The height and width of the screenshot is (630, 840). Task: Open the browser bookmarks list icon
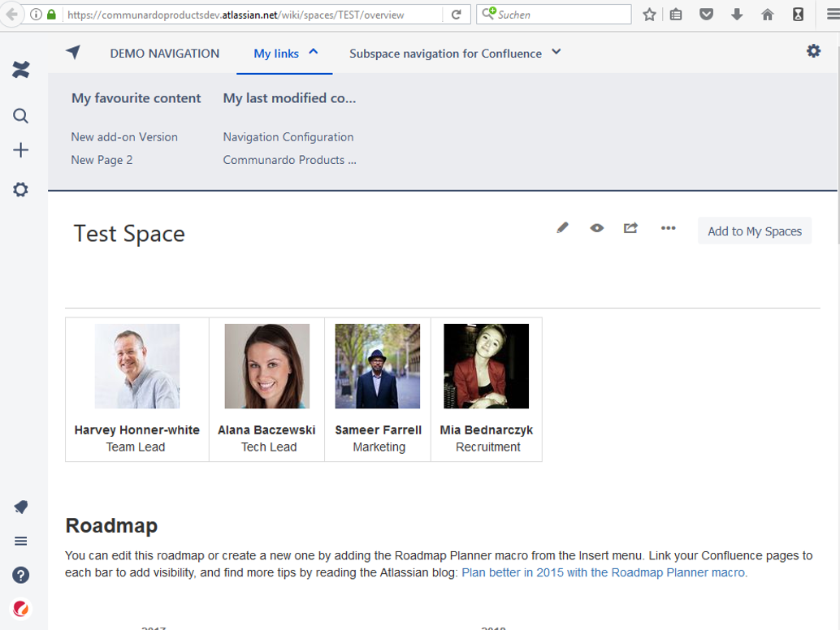pos(676,15)
